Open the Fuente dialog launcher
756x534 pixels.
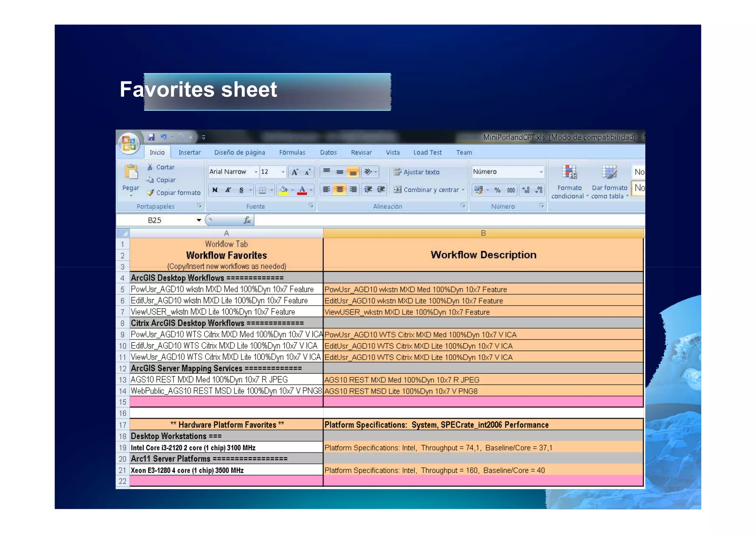[x=311, y=206]
